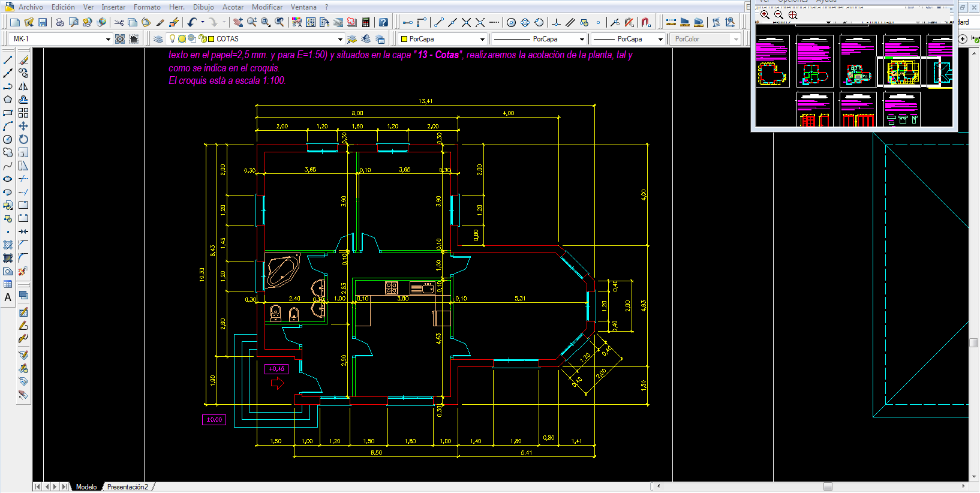Open the QuickCalc calculator
Image resolution: width=980 pixels, height=493 pixels.
click(366, 22)
